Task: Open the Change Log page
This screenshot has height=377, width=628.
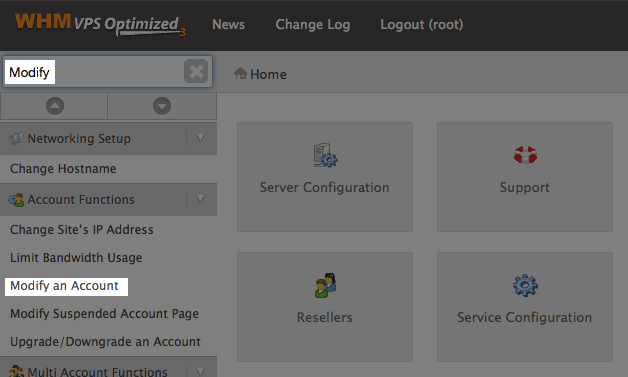Action: 313,24
